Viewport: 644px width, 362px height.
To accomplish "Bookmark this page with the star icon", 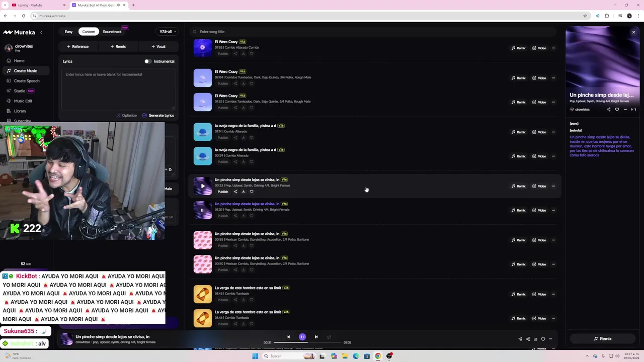I will tap(585, 16).
